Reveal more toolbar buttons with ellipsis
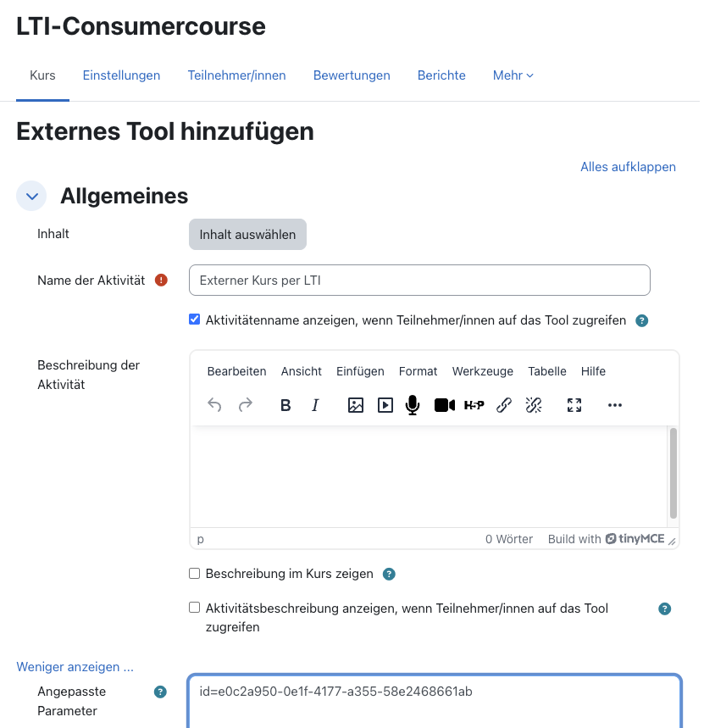This screenshot has height=728, width=715. pos(615,405)
